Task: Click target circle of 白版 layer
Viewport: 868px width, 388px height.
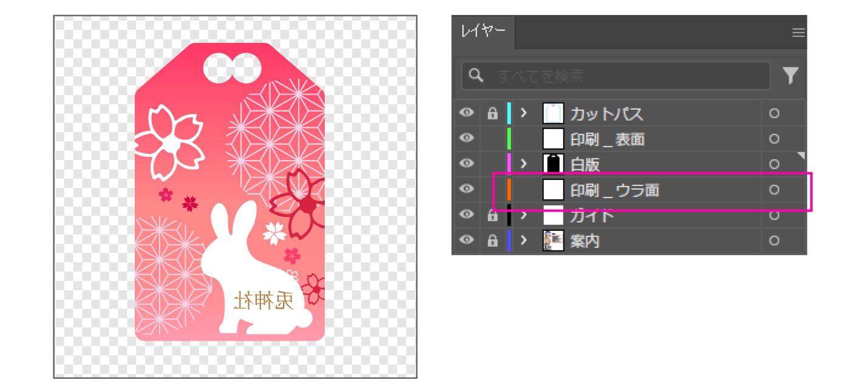Action: tap(774, 164)
